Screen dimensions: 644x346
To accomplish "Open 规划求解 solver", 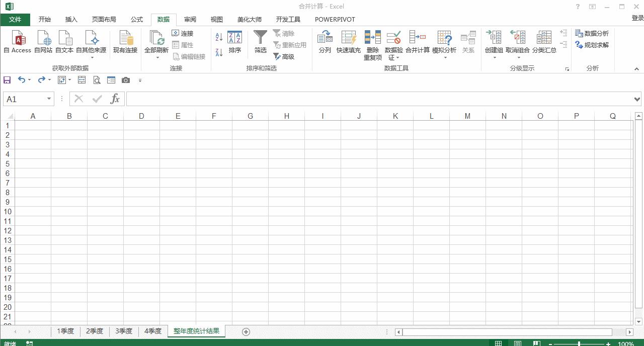I will coord(592,45).
